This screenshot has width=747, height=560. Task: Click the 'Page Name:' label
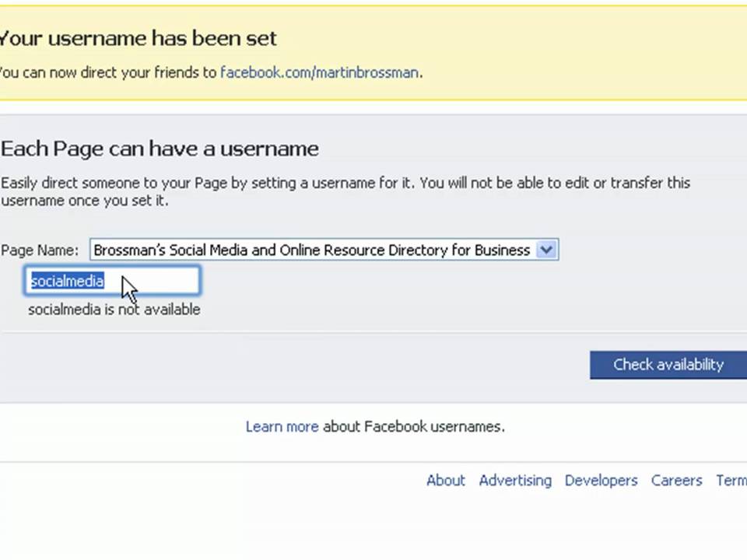click(x=40, y=250)
